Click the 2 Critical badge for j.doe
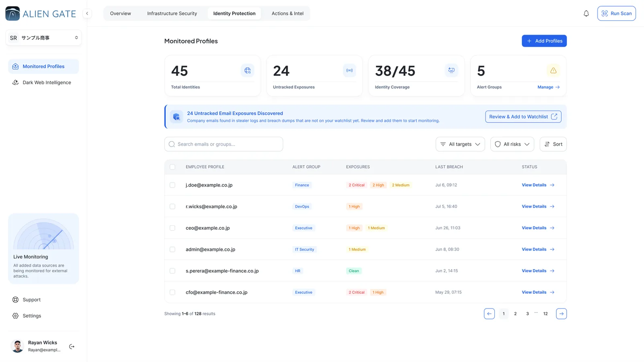The height and width of the screenshot is (362, 644). tap(357, 185)
